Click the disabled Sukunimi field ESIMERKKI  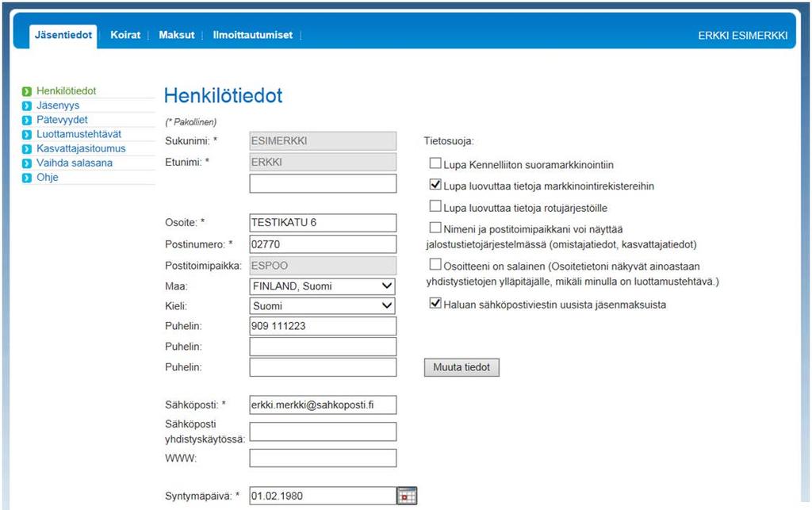(324, 141)
